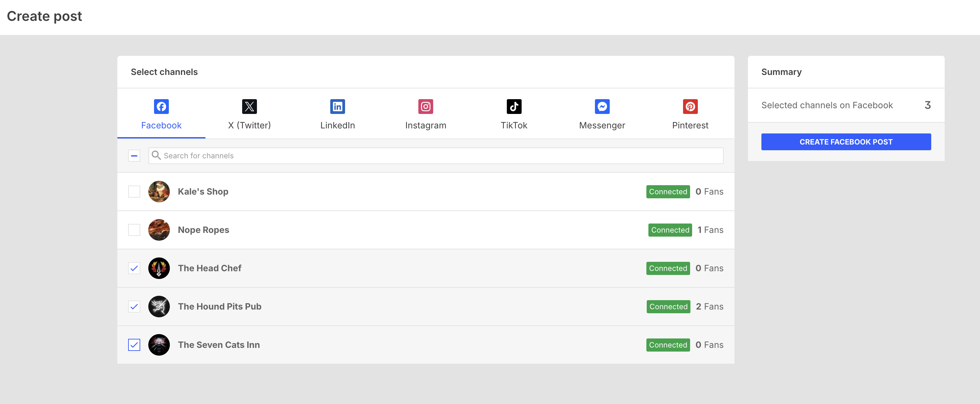Image resolution: width=980 pixels, height=404 pixels.
Task: Switch to the X (Twitter) tab label
Action: tap(250, 125)
